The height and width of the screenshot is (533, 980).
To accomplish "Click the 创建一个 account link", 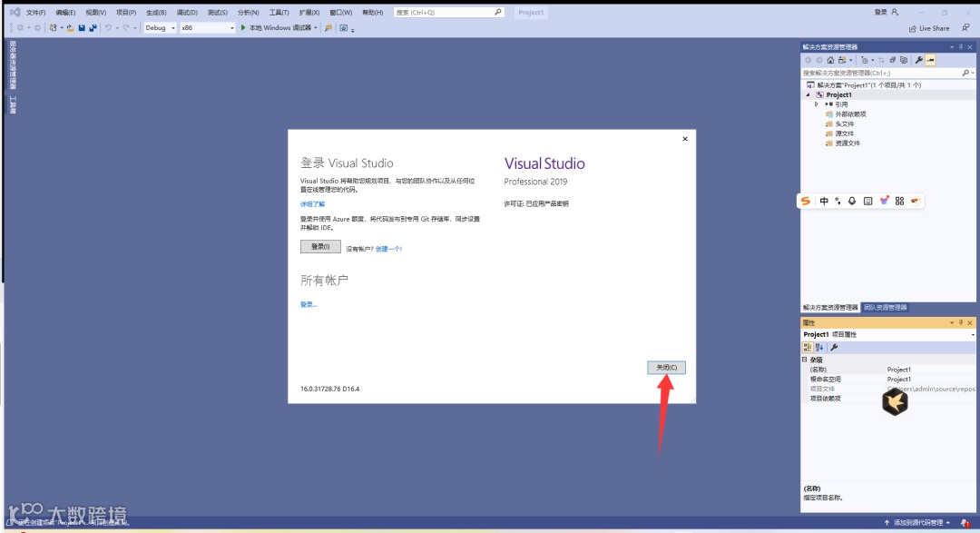I will click(x=388, y=249).
